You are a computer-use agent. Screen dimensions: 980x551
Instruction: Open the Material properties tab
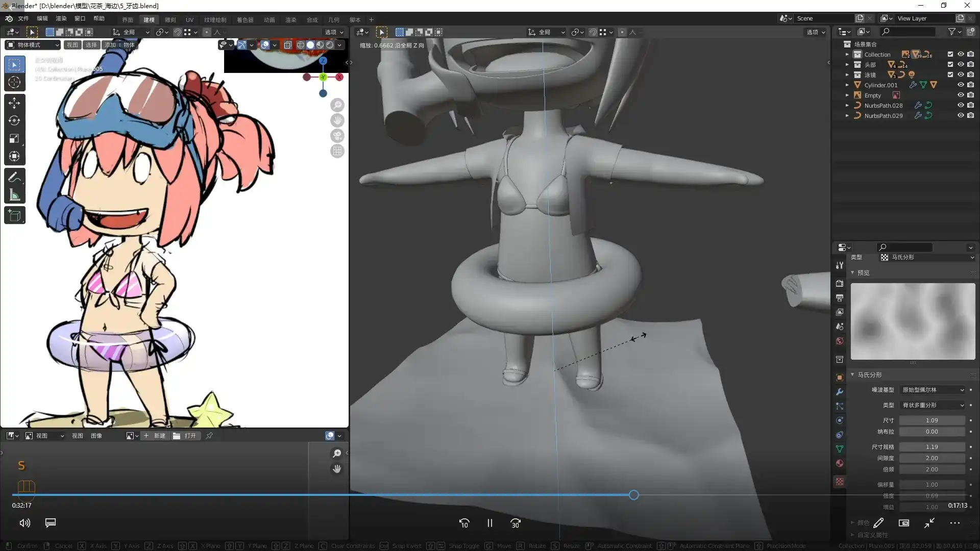(x=840, y=463)
